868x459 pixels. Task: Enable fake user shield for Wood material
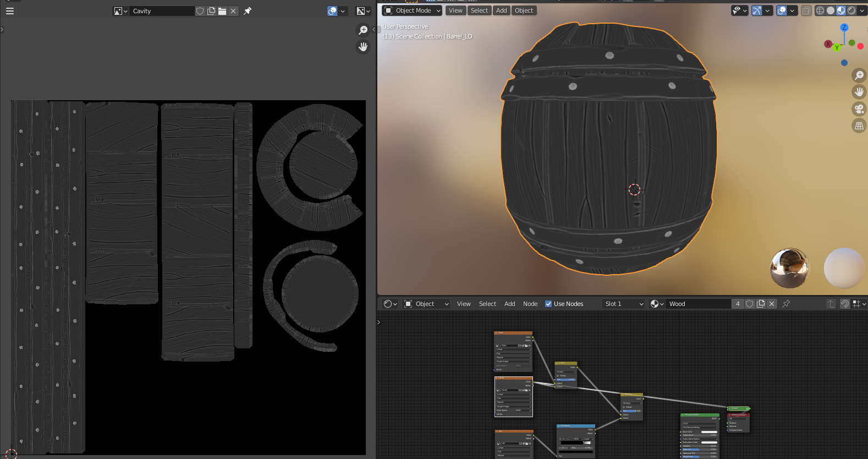coord(749,304)
